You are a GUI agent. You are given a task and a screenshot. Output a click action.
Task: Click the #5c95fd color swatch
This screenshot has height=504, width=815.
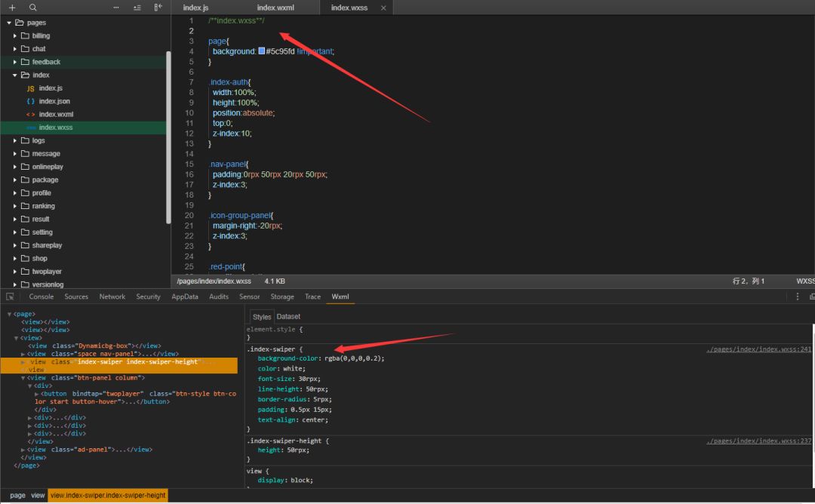pos(261,51)
